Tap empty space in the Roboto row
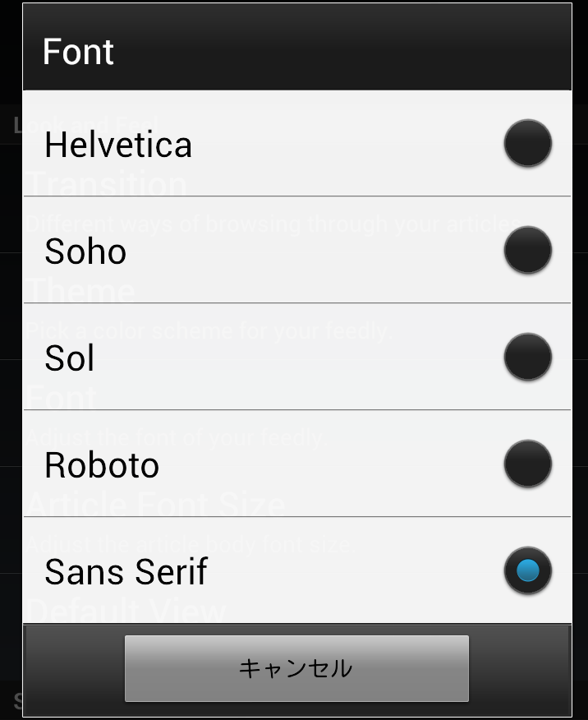588x720 pixels. [328, 465]
